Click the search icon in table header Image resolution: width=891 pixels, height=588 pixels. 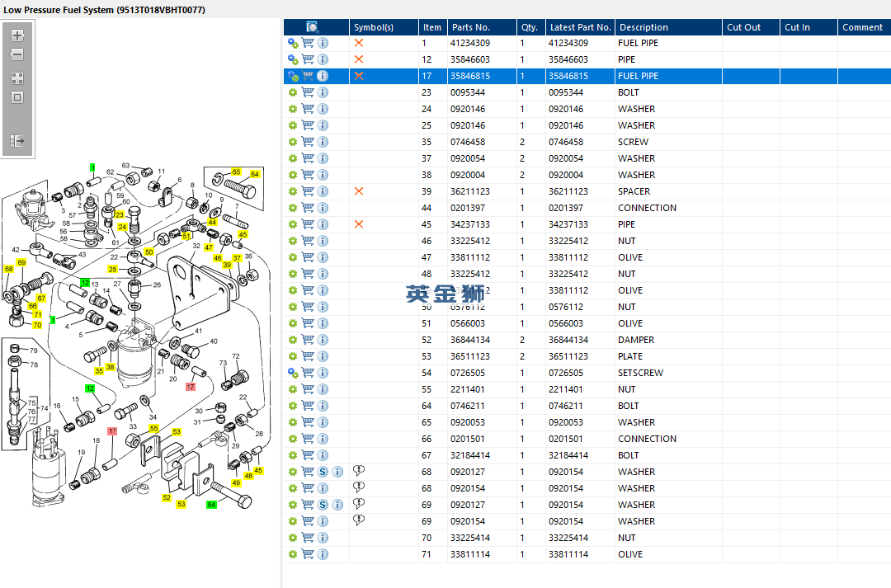click(x=312, y=27)
